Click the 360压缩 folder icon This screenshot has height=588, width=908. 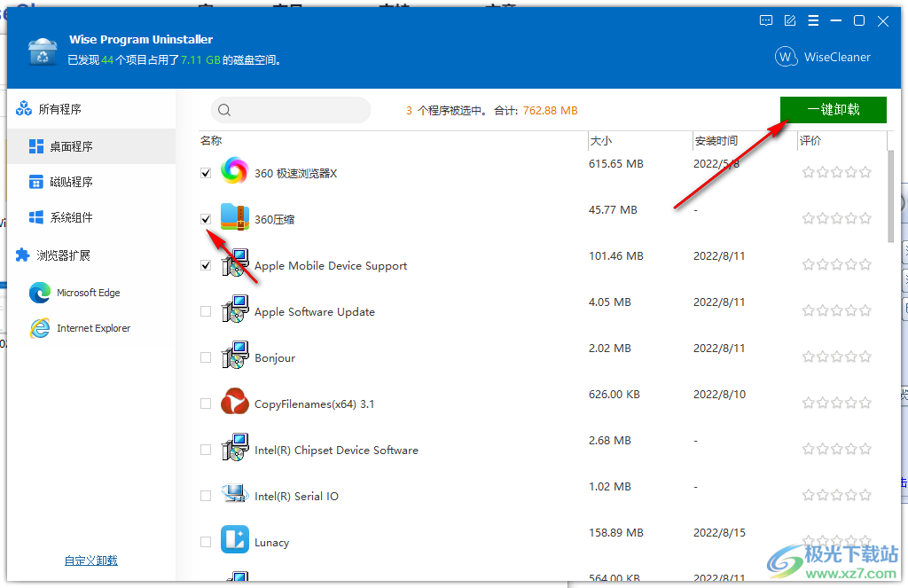[x=234, y=217]
